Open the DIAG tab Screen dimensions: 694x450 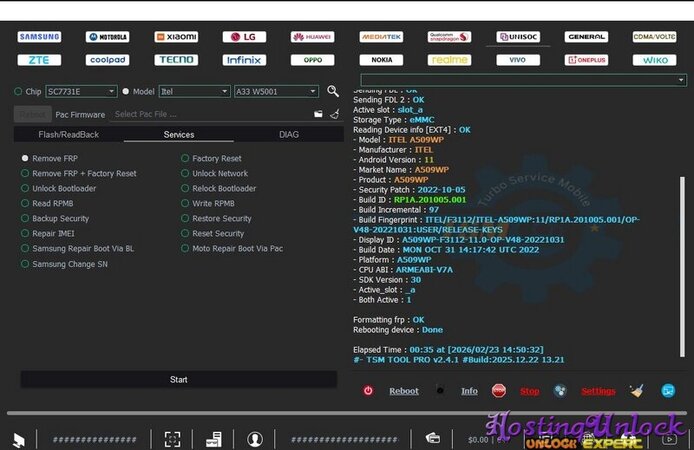pyautogui.click(x=288, y=134)
